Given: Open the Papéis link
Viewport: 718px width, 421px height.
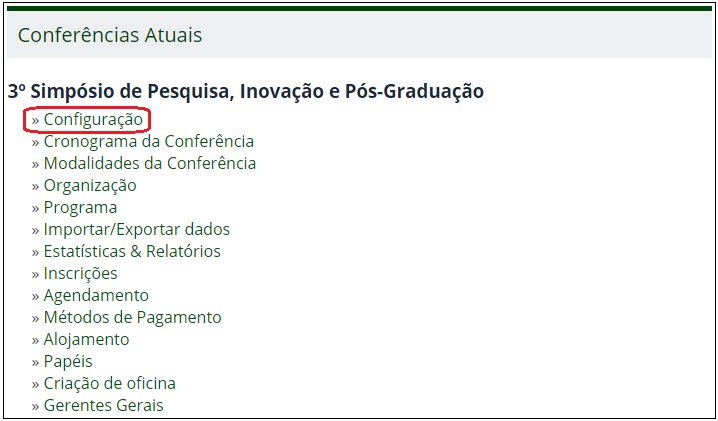Looking at the screenshot, I should point(68,362).
